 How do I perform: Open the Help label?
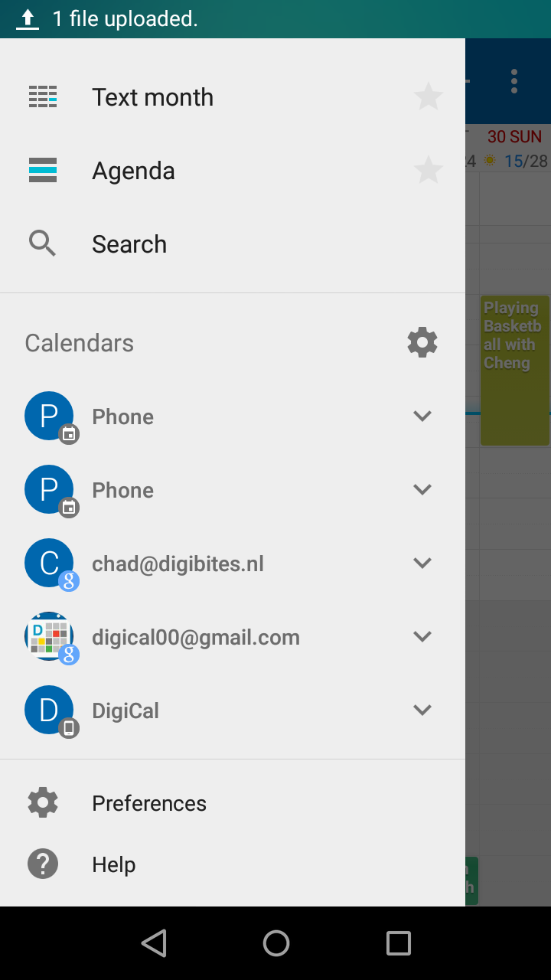(114, 864)
